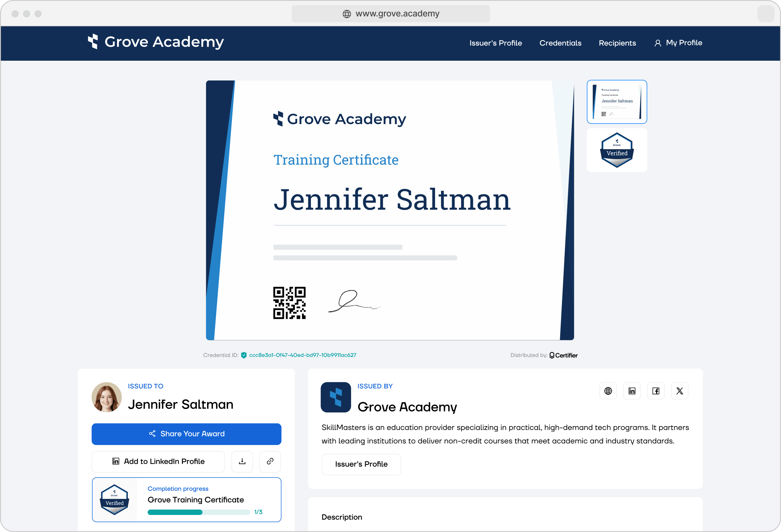Screen dimensions: 781x532
Task: Click the credential ID verification link
Action: pyautogui.click(x=303, y=355)
